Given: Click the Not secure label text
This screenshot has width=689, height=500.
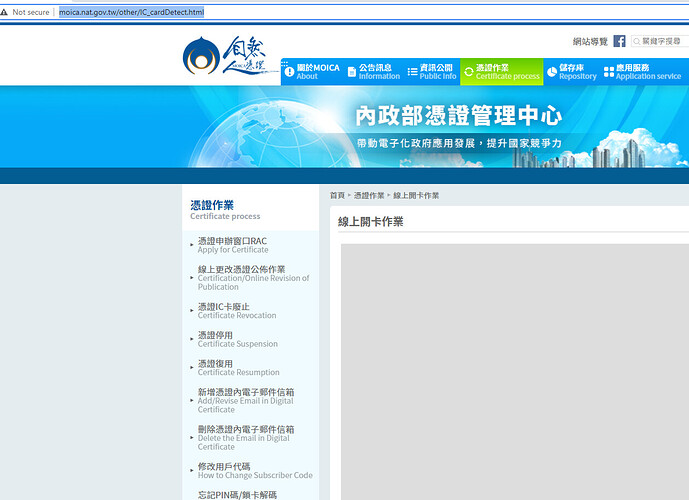Looking at the screenshot, I should coord(31,12).
